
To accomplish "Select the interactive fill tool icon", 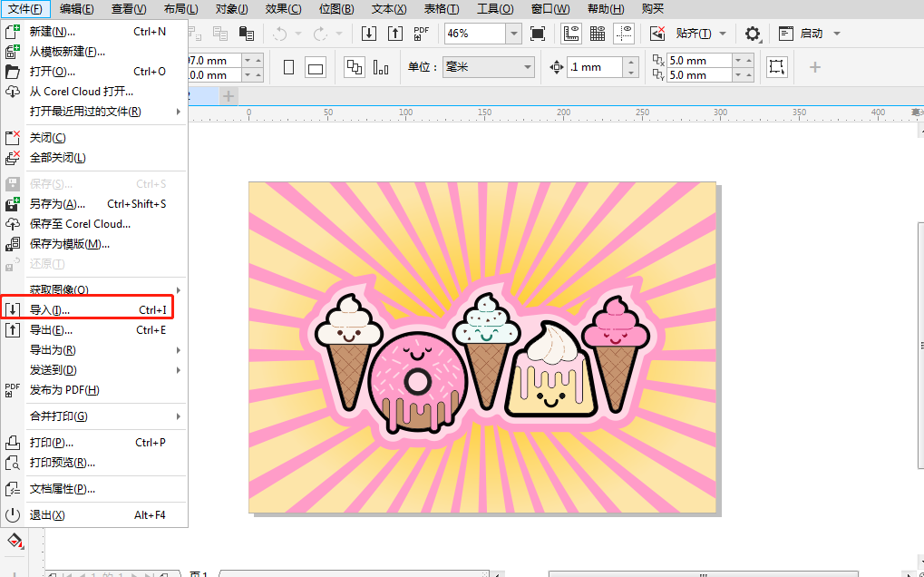I will coord(15,542).
